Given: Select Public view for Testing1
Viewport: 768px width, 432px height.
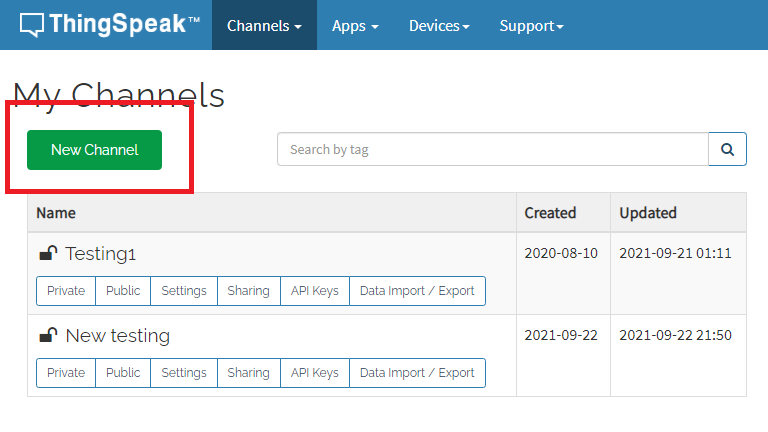Looking at the screenshot, I should [x=123, y=291].
